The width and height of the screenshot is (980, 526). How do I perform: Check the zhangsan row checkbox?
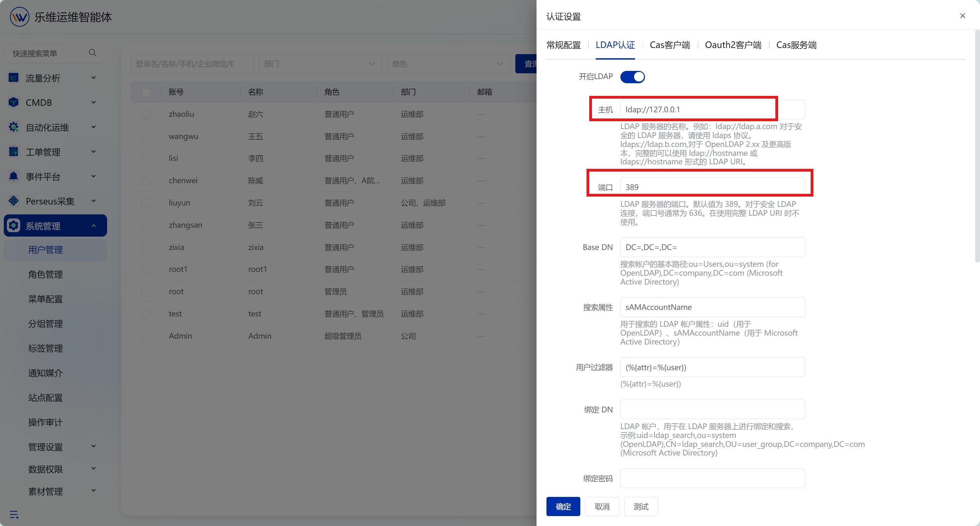click(146, 225)
